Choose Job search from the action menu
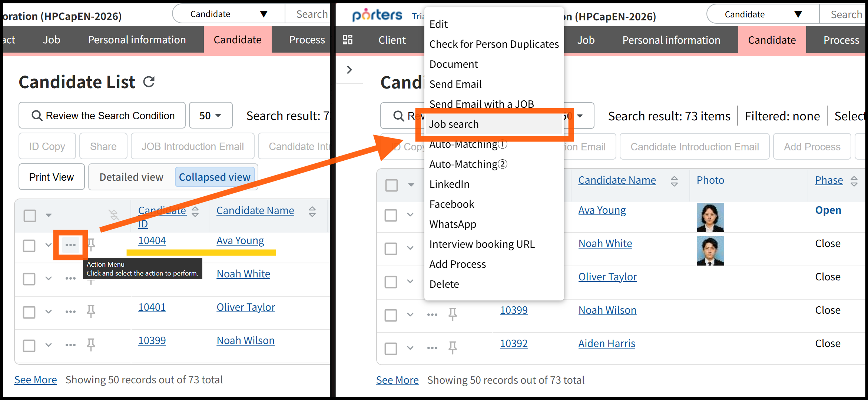The height and width of the screenshot is (400, 868). [454, 124]
